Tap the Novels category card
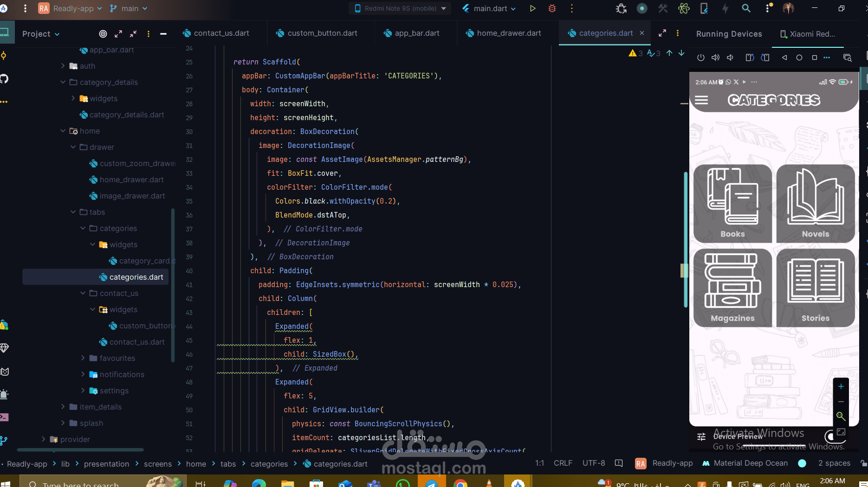 (x=816, y=203)
